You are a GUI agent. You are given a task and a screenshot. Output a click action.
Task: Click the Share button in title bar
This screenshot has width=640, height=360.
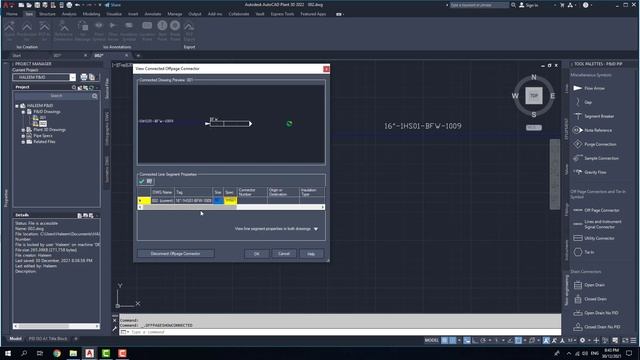pos(113,5)
